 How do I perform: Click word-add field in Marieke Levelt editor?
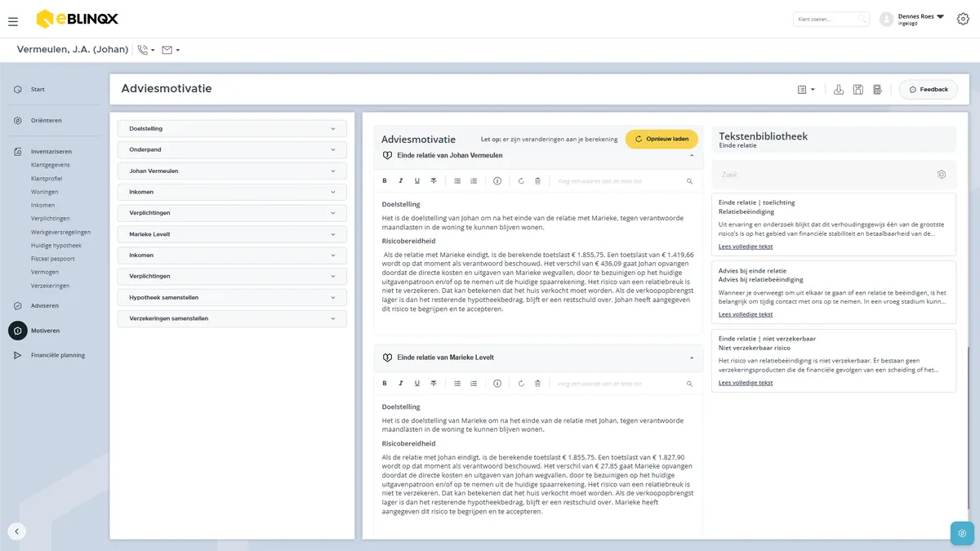pyautogui.click(x=618, y=383)
